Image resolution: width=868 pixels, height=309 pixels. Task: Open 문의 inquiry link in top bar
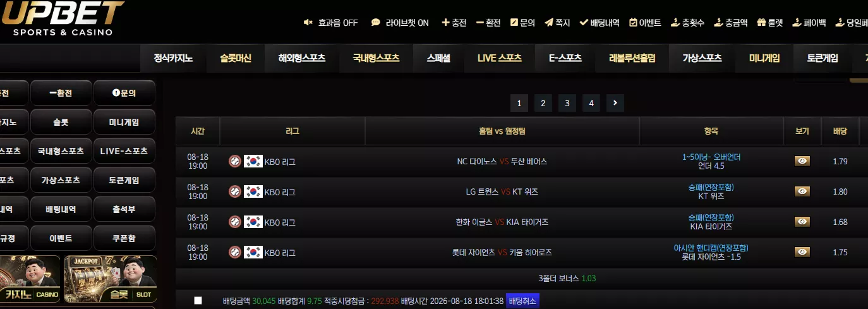[522, 22]
